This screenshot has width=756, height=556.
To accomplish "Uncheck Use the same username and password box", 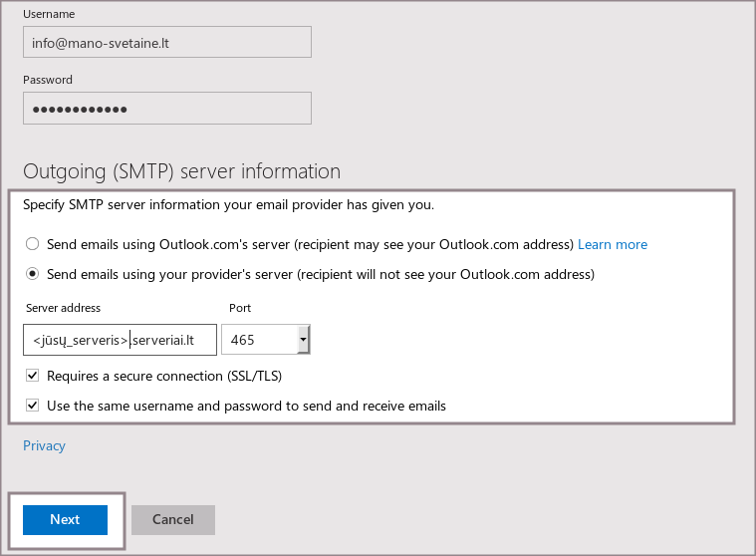I will [x=33, y=406].
